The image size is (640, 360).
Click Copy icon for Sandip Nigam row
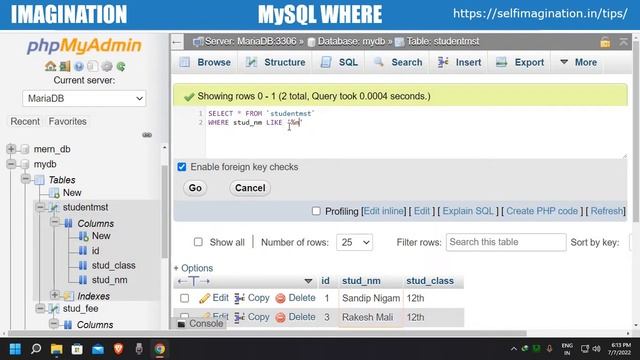click(x=240, y=298)
